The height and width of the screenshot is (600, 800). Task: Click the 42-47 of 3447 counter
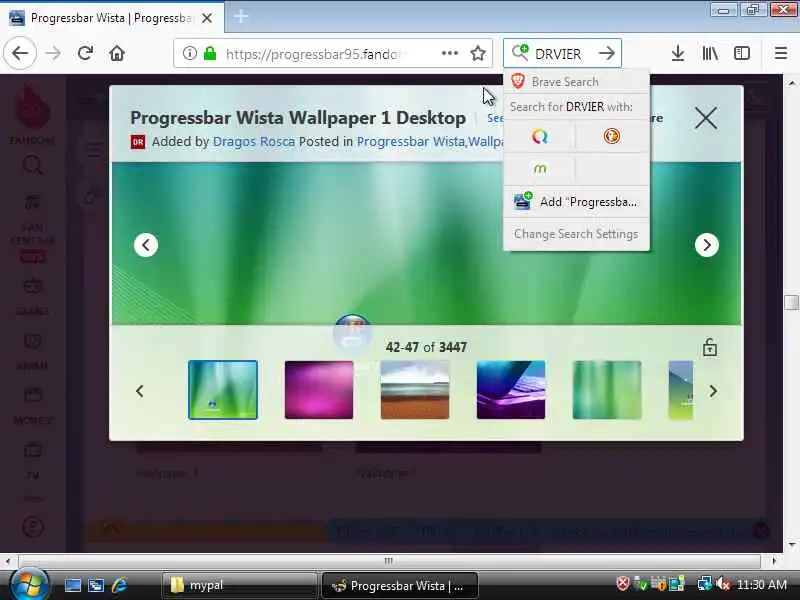click(x=426, y=347)
